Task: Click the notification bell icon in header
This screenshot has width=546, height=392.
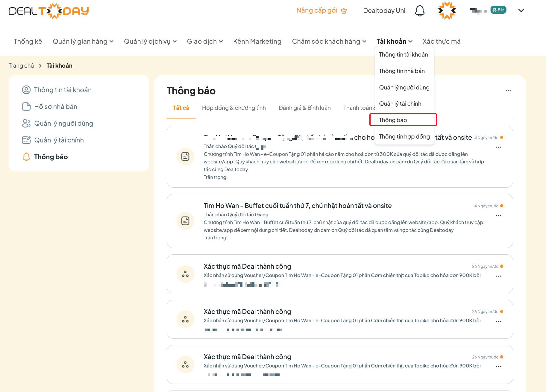Action: coord(420,11)
